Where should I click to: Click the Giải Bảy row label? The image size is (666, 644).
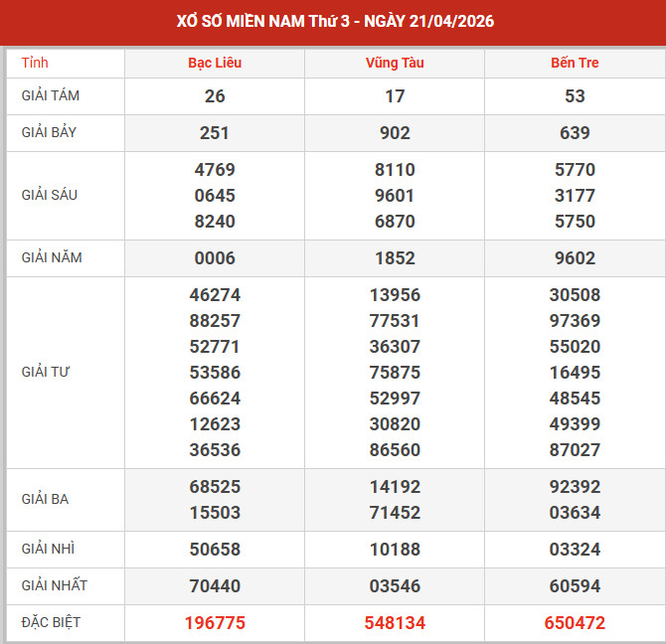tap(50, 132)
